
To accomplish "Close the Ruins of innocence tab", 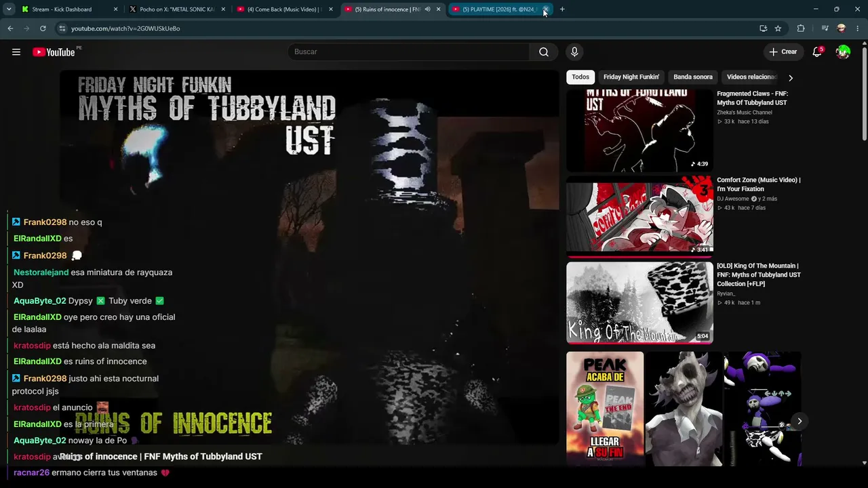I will (438, 9).
